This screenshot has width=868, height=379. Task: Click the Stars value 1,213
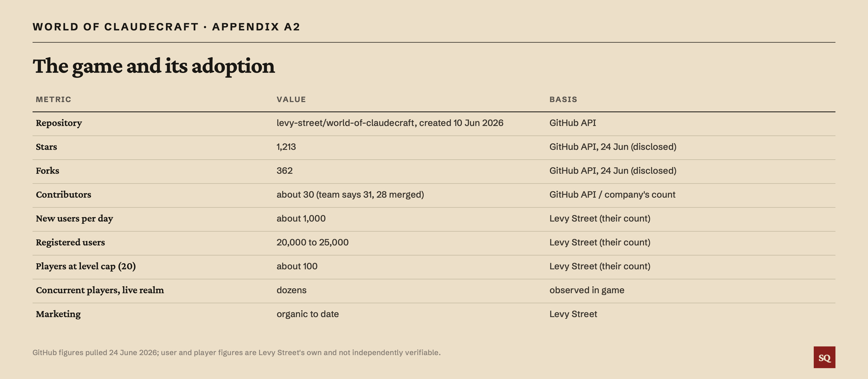click(286, 147)
